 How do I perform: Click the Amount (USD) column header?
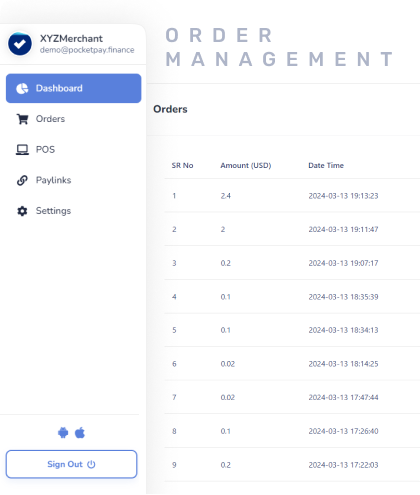click(246, 165)
